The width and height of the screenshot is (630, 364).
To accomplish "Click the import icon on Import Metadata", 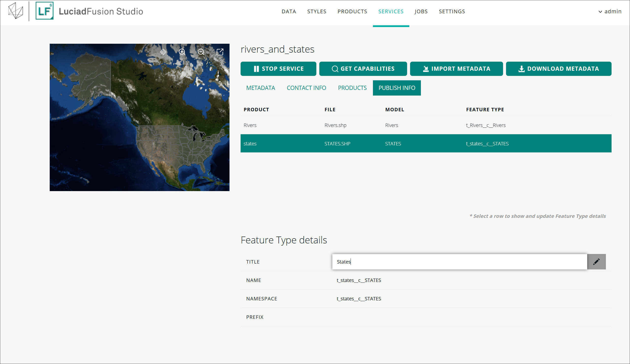I will tap(426, 69).
